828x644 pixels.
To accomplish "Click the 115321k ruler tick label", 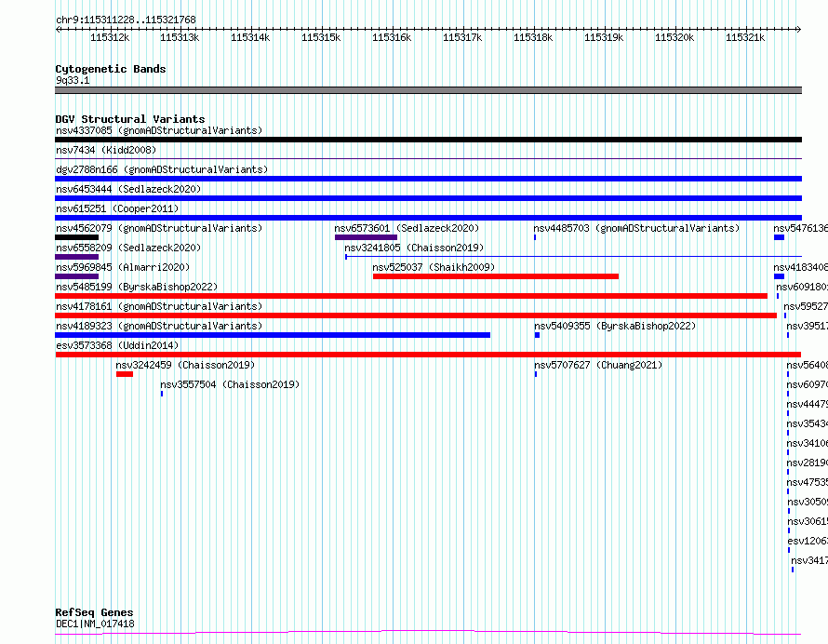I will pyautogui.click(x=745, y=37).
